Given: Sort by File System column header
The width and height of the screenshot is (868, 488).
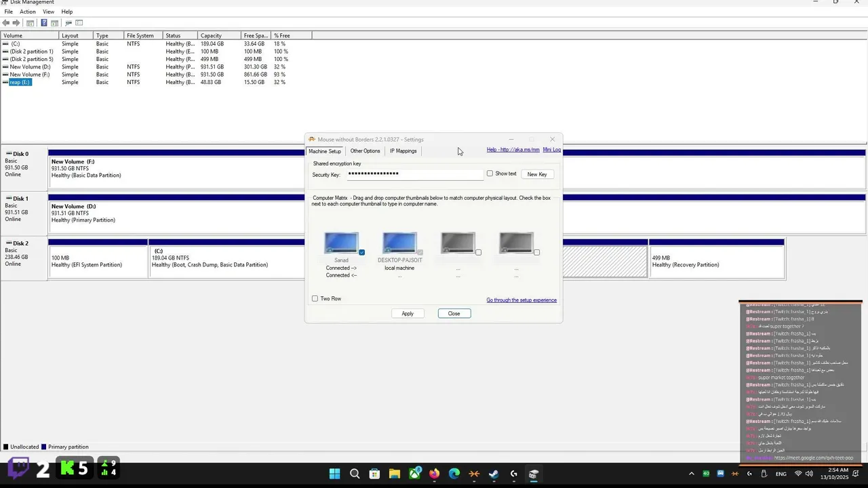Looking at the screenshot, I should point(143,35).
